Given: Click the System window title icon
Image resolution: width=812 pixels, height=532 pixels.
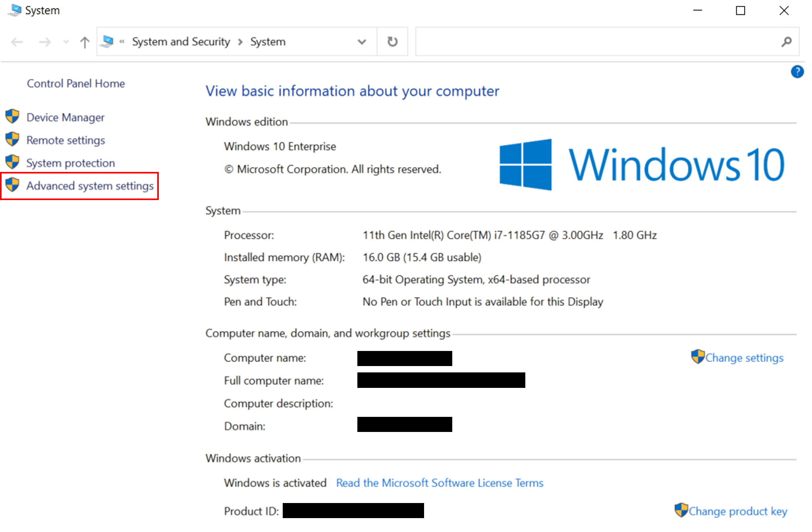Looking at the screenshot, I should pos(14,10).
